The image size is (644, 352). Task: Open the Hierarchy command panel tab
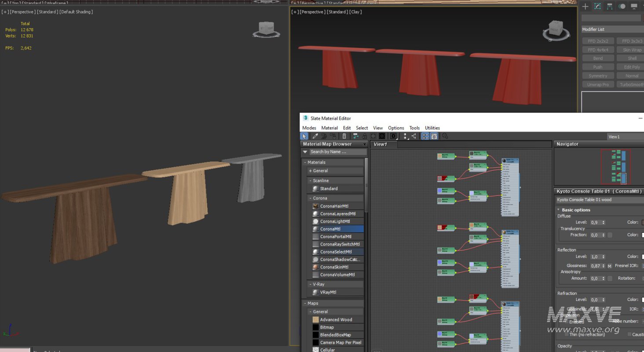coord(610,7)
